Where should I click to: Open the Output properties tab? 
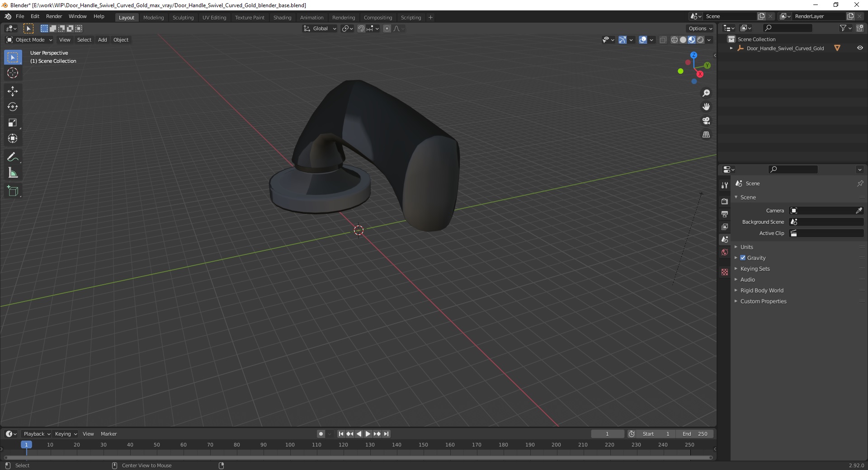[725, 214]
